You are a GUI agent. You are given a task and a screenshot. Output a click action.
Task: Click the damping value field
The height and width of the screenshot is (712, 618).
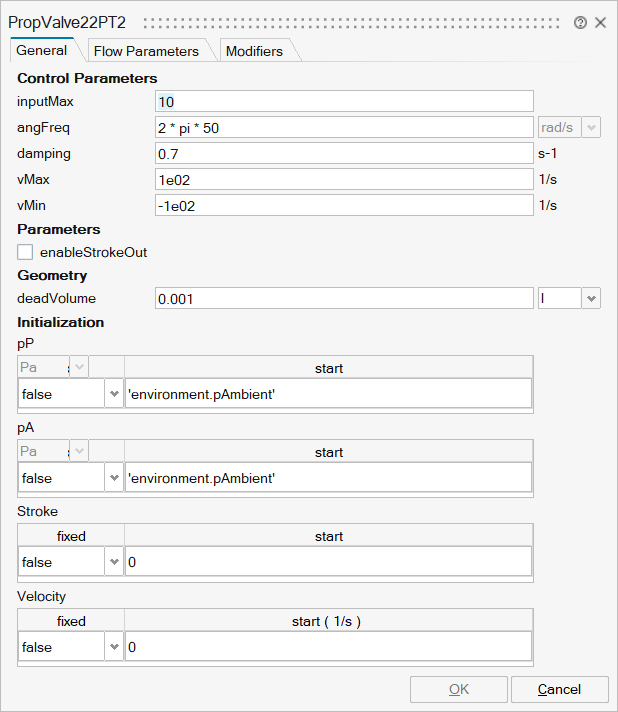click(x=344, y=153)
